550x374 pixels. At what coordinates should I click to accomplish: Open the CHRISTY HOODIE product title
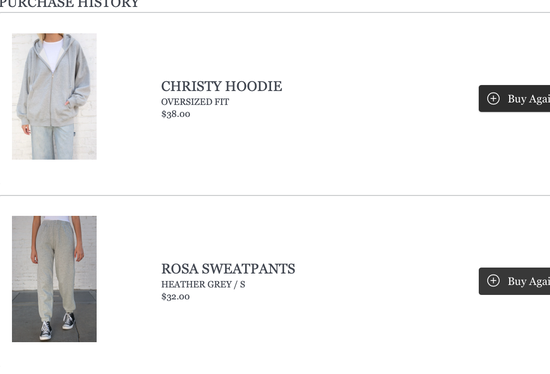(x=221, y=86)
